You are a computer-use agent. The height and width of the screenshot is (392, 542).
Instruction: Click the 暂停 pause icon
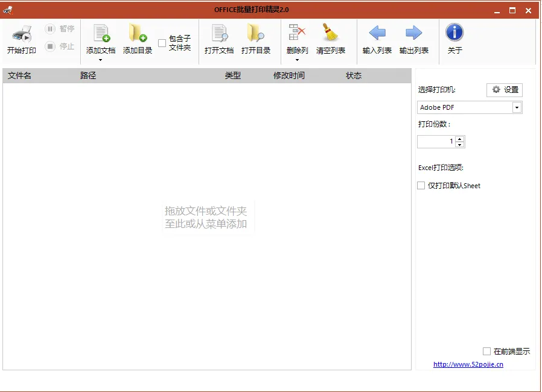[x=50, y=29]
